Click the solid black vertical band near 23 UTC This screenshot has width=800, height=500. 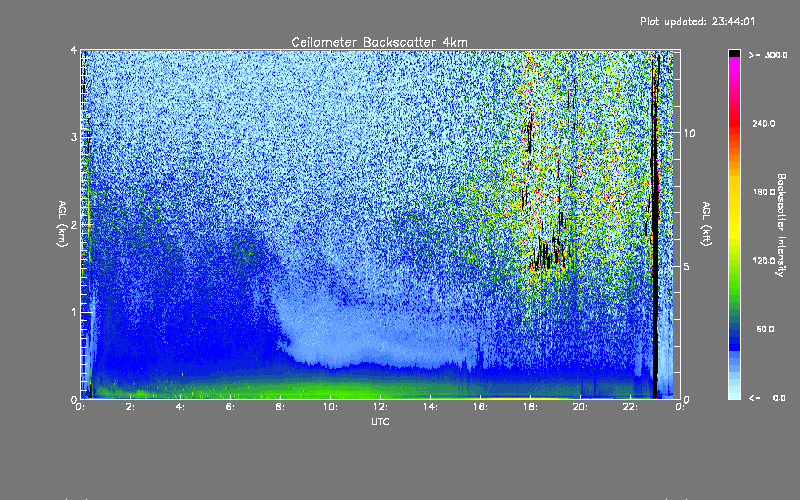pyautogui.click(x=655, y=224)
